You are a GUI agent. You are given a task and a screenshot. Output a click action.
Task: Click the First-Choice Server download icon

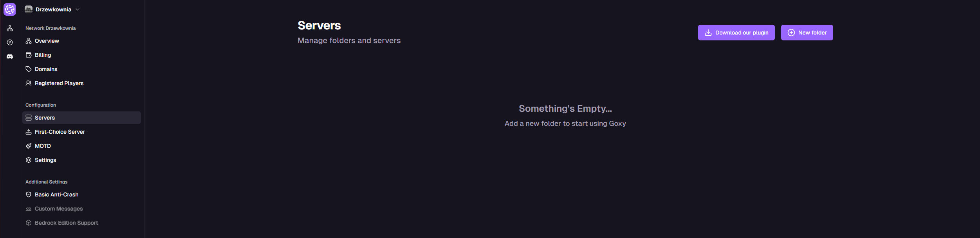28,131
